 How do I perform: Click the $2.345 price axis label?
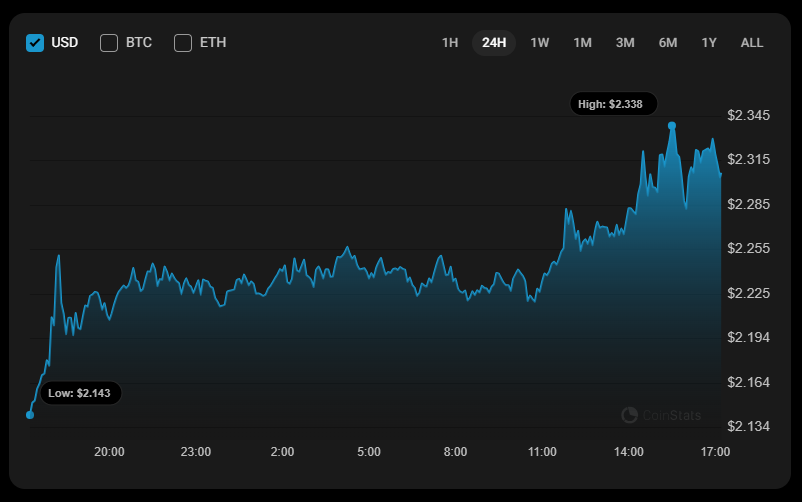pos(749,116)
